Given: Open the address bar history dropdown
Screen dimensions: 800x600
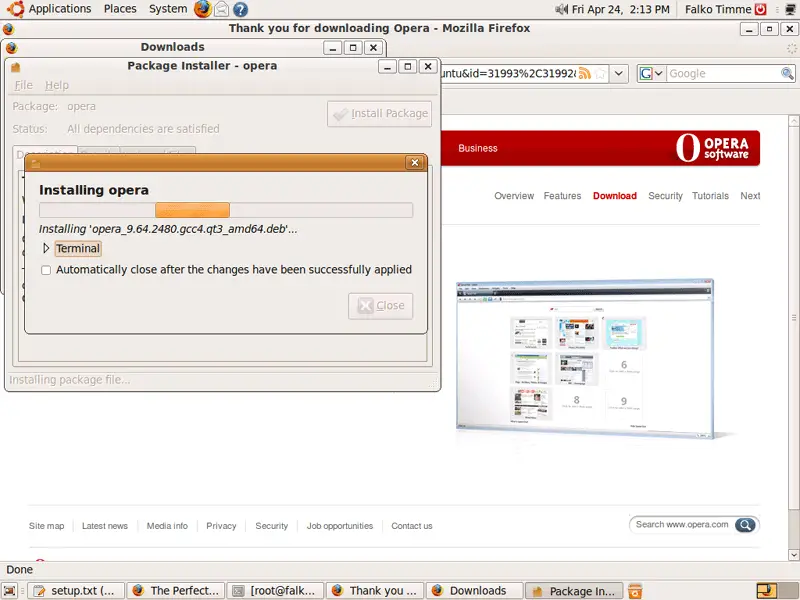Looking at the screenshot, I should (x=618, y=73).
